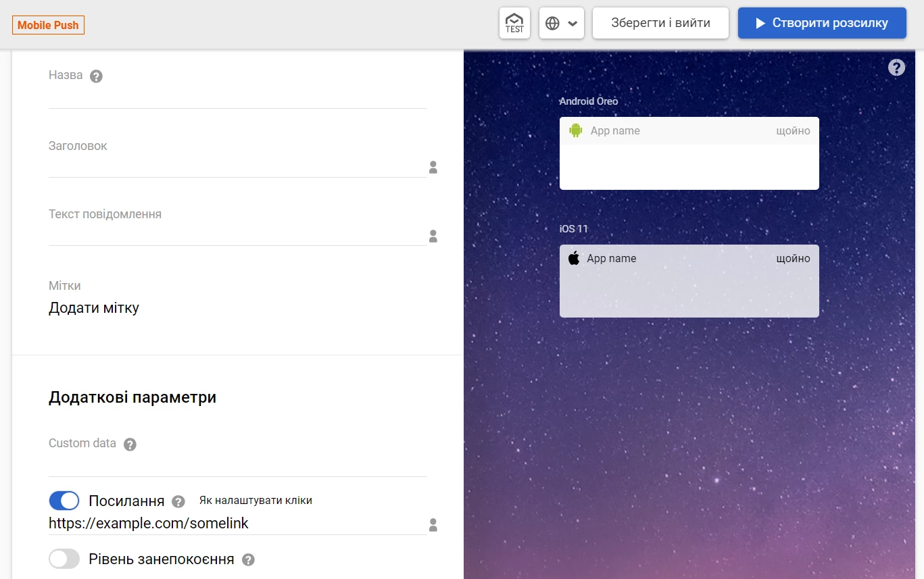Open help icon next to Назва
The height and width of the screenshot is (579, 924).
pos(96,76)
